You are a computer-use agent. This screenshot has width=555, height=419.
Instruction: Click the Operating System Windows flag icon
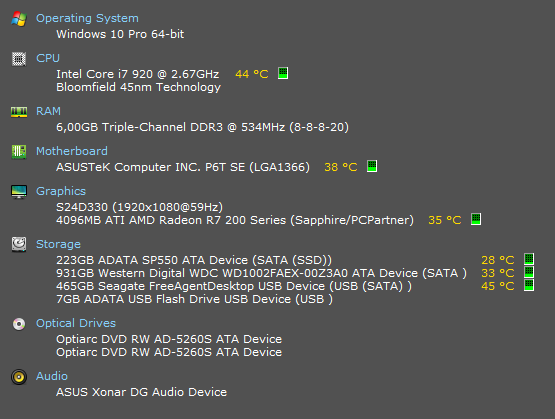[19, 19]
